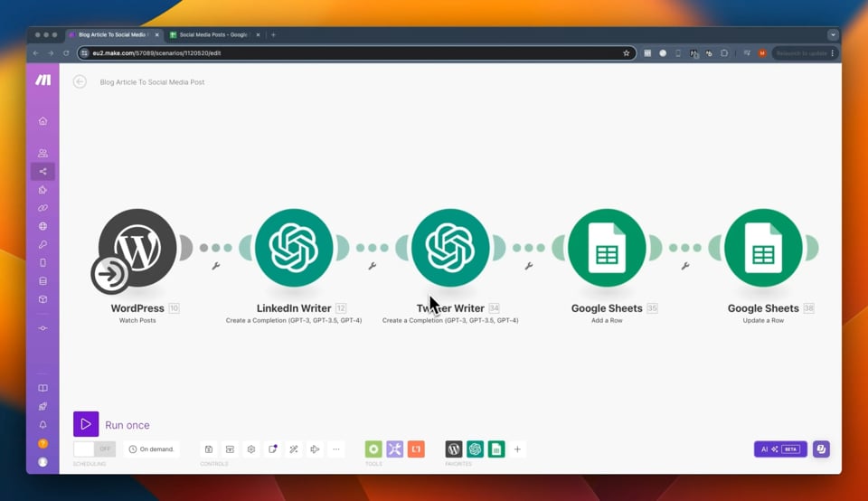Toggle the scheduling OFF switch
868x501 pixels.
pos(94,449)
